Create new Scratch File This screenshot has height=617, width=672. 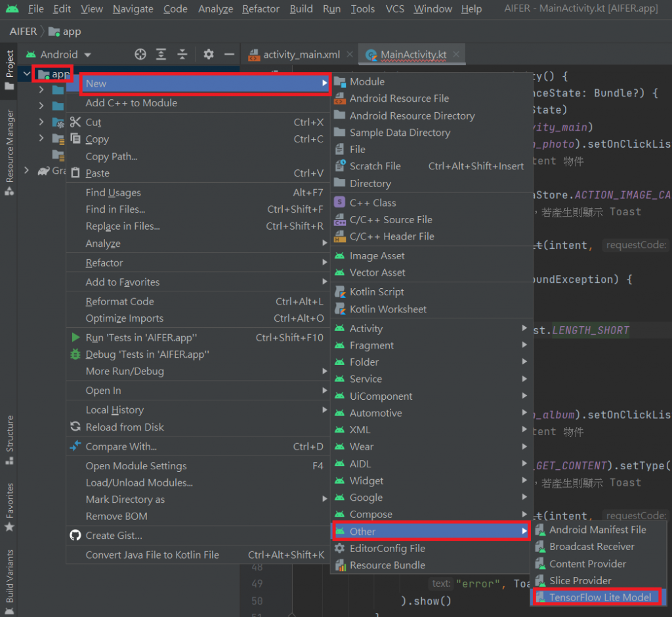(431, 166)
